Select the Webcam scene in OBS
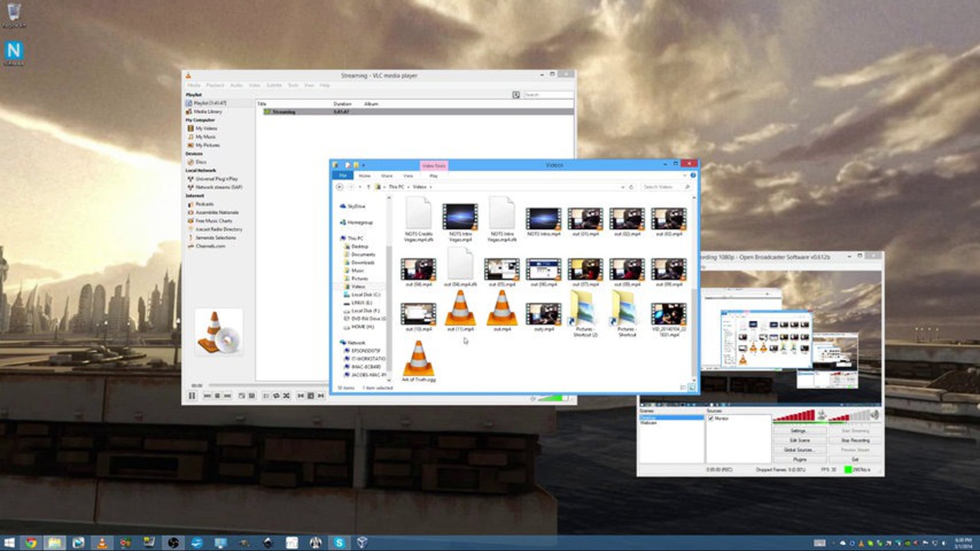Image resolution: width=980 pixels, height=551 pixels. 648,423
